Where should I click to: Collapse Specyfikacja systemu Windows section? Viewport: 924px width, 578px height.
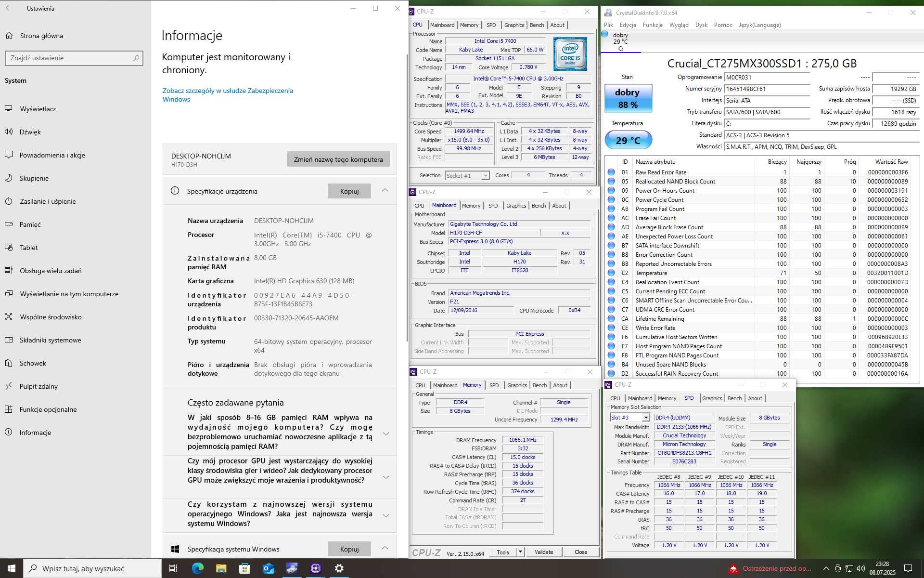385,548
